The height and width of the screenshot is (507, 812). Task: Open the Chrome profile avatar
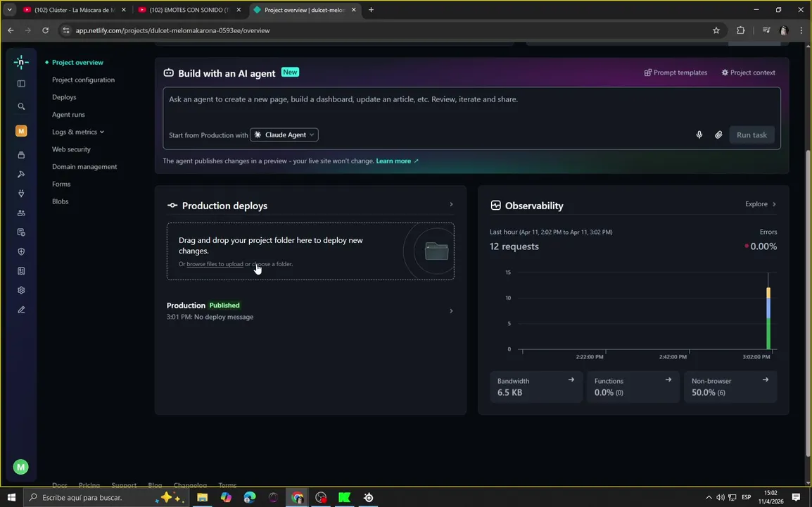tap(784, 30)
